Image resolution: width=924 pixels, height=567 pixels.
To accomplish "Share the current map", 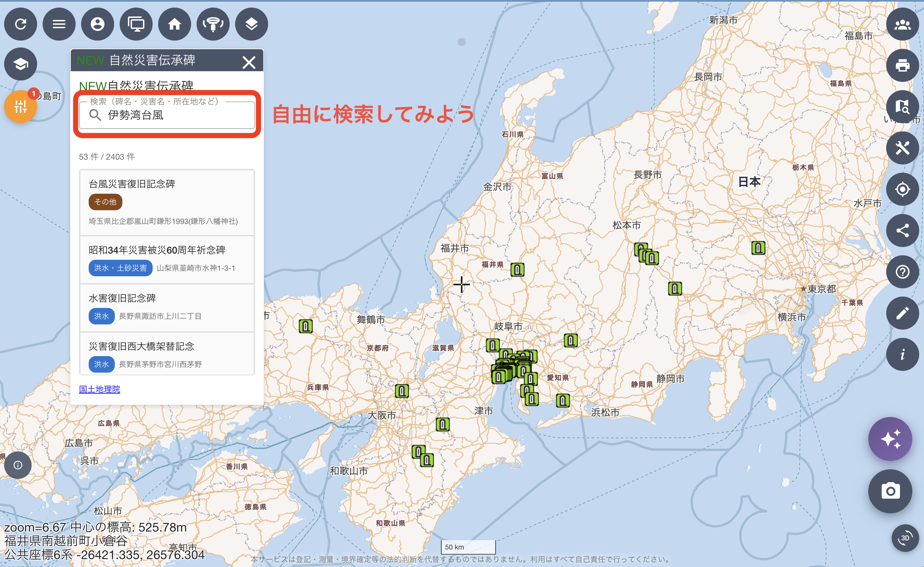I will click(x=903, y=231).
